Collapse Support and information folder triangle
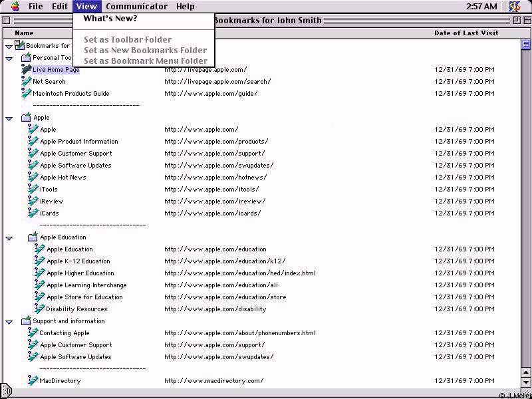Screen dimensions: 532x399 click(9, 322)
